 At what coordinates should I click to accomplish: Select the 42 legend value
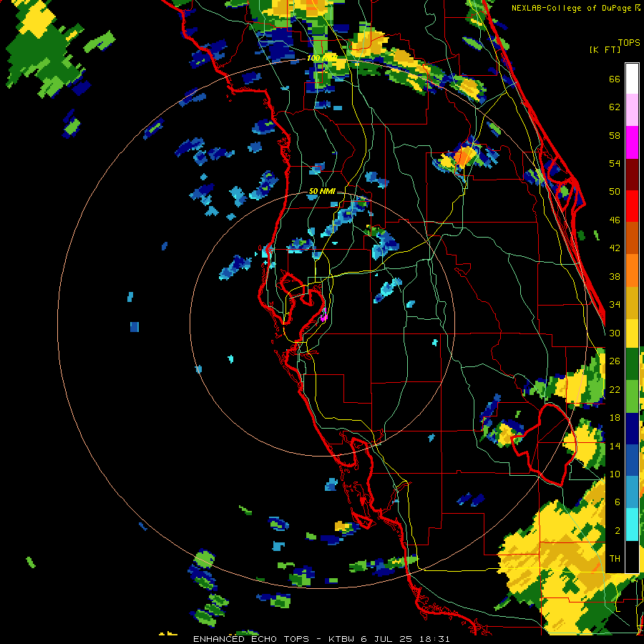point(615,248)
